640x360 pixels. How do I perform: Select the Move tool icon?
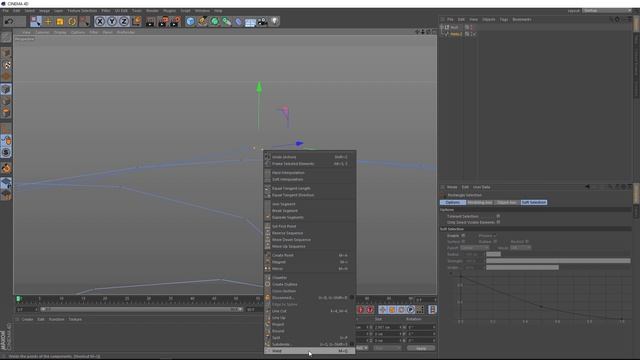48,21
